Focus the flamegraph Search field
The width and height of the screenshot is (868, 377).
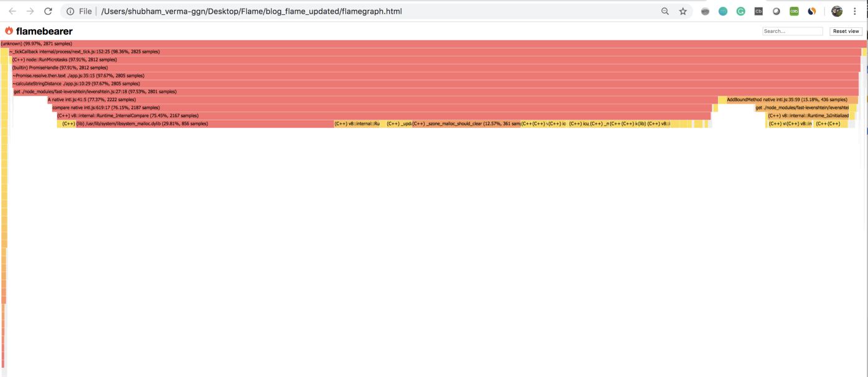pos(792,31)
